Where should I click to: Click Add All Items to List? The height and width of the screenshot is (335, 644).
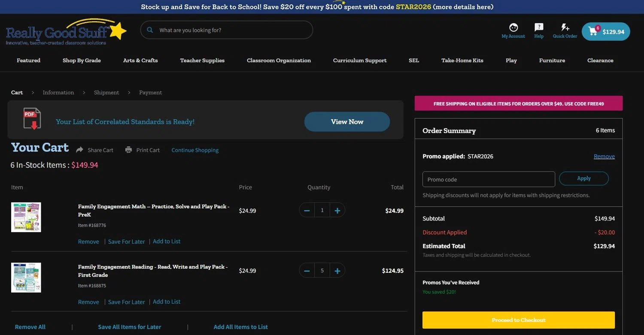point(241,327)
